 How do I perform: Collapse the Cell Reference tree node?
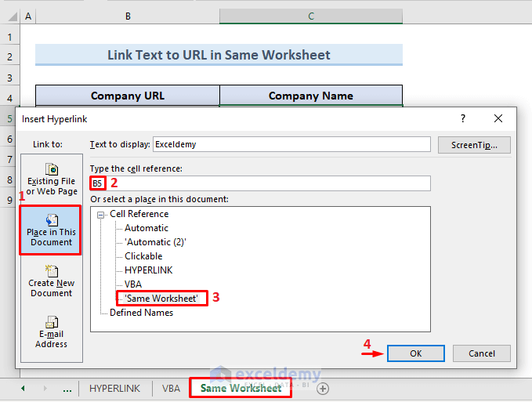pyautogui.click(x=100, y=215)
